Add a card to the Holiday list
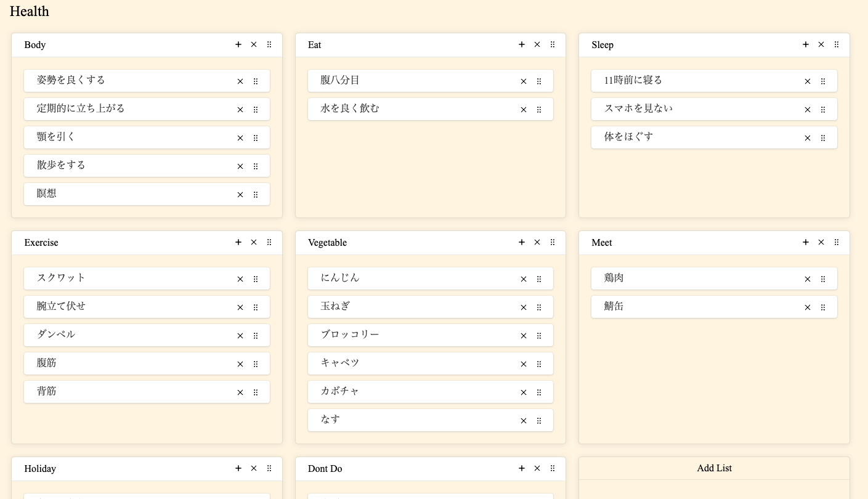This screenshot has width=868, height=499. click(x=238, y=468)
